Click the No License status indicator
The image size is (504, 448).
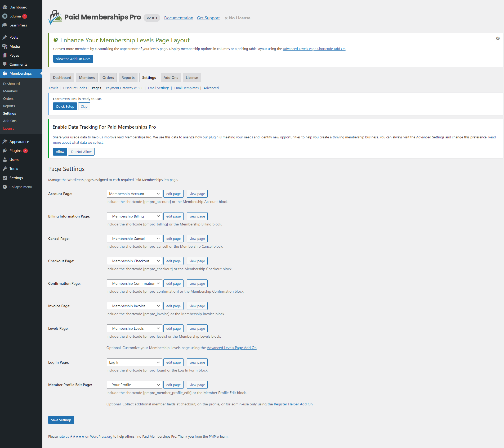237,18
